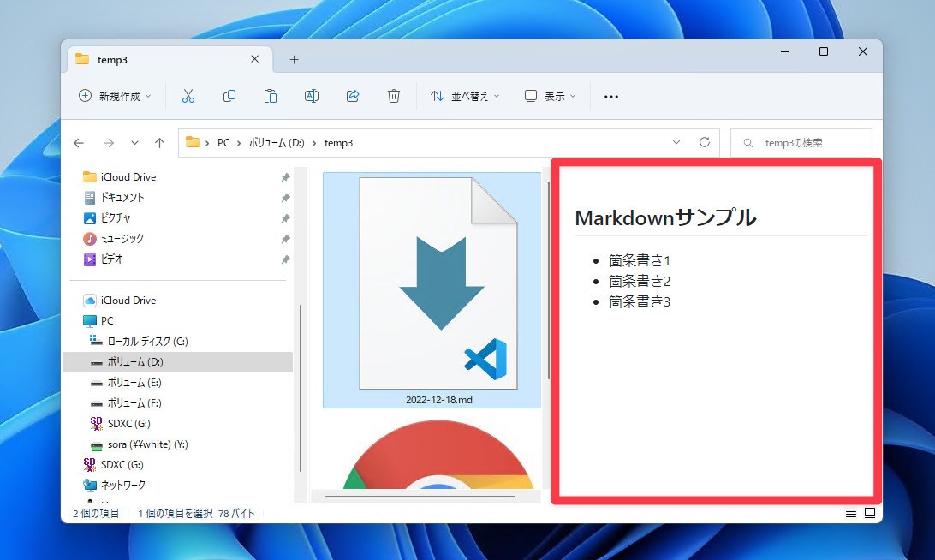The height and width of the screenshot is (560, 935).
Task: Click temp3 in the address breadcrumb
Action: [x=339, y=143]
